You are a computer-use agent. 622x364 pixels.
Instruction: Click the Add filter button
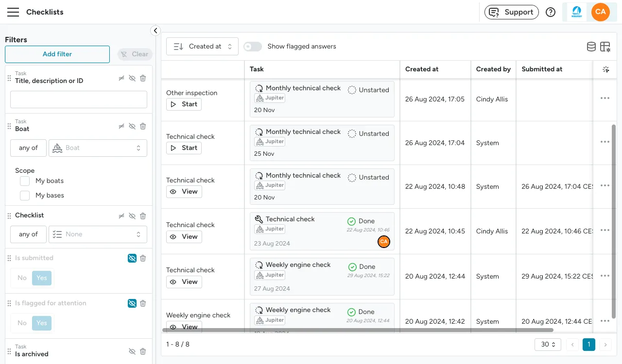point(57,54)
